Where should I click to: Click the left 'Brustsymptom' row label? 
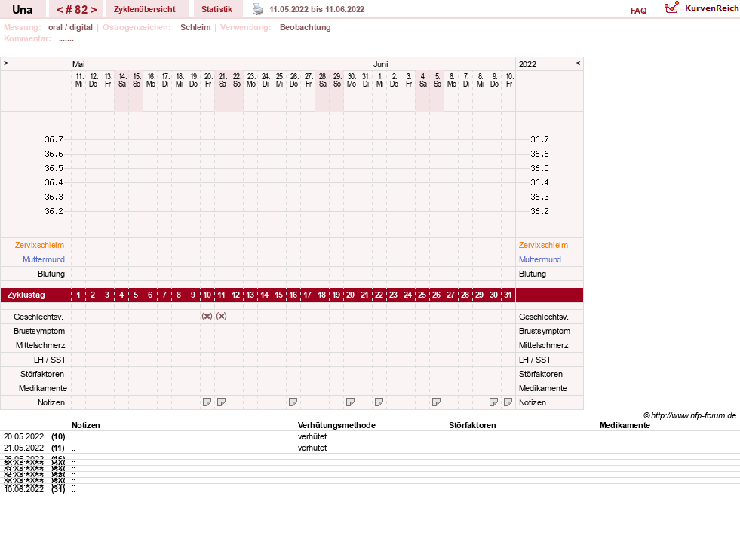click(39, 331)
